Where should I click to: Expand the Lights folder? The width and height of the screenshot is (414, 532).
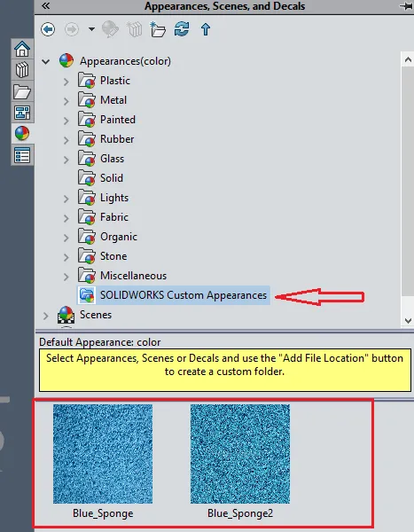(66, 199)
